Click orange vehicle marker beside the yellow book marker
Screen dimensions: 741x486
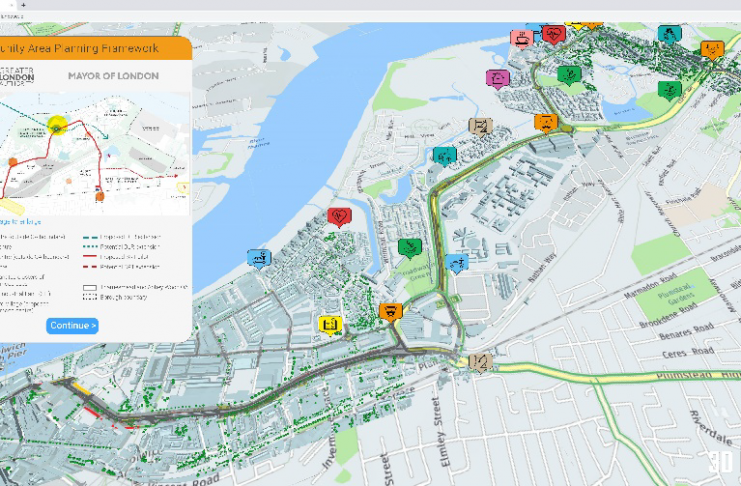click(x=391, y=311)
